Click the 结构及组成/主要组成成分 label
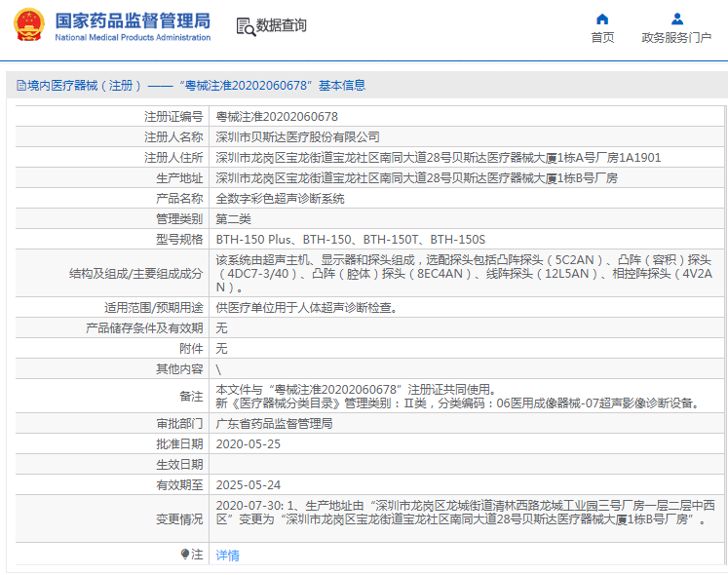The image size is (728, 575). tap(136, 274)
